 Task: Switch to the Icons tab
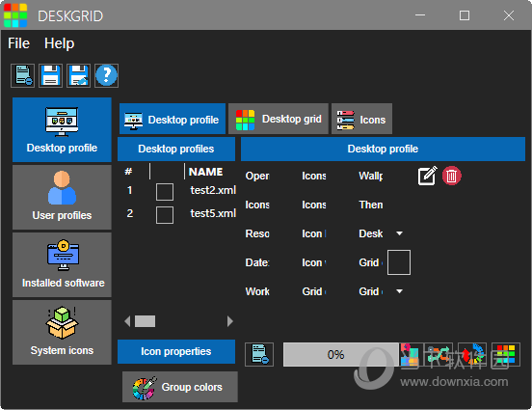[361, 119]
